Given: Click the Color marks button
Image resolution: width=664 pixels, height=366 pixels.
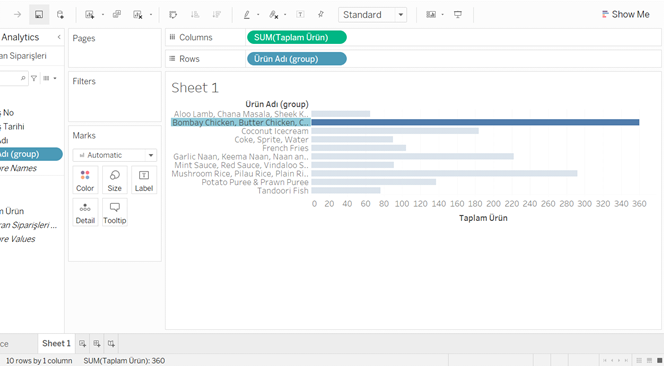Looking at the screenshot, I should [x=85, y=180].
